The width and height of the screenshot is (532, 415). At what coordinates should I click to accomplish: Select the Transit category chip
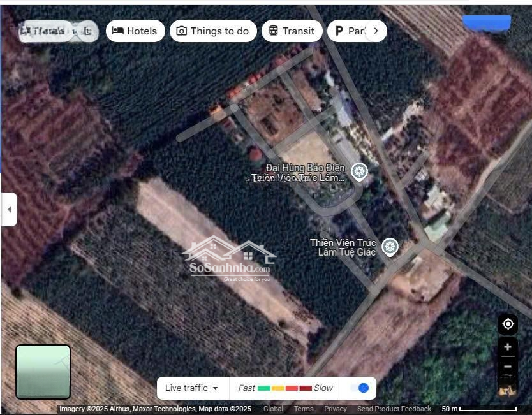292,31
